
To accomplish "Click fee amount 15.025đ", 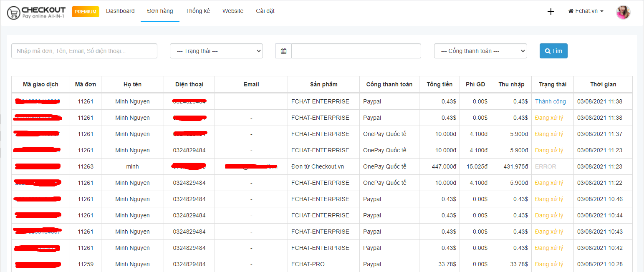I will tap(477, 166).
